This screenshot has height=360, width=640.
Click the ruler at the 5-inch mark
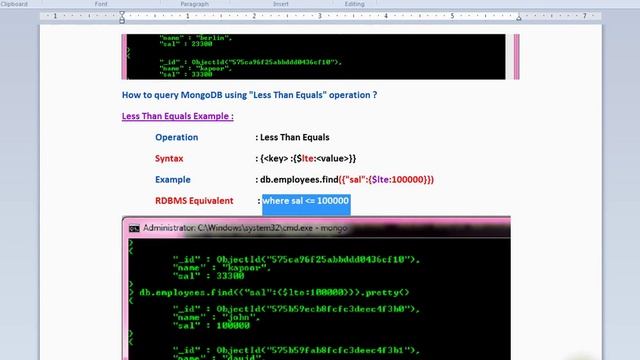pyautogui.click(x=452, y=16)
